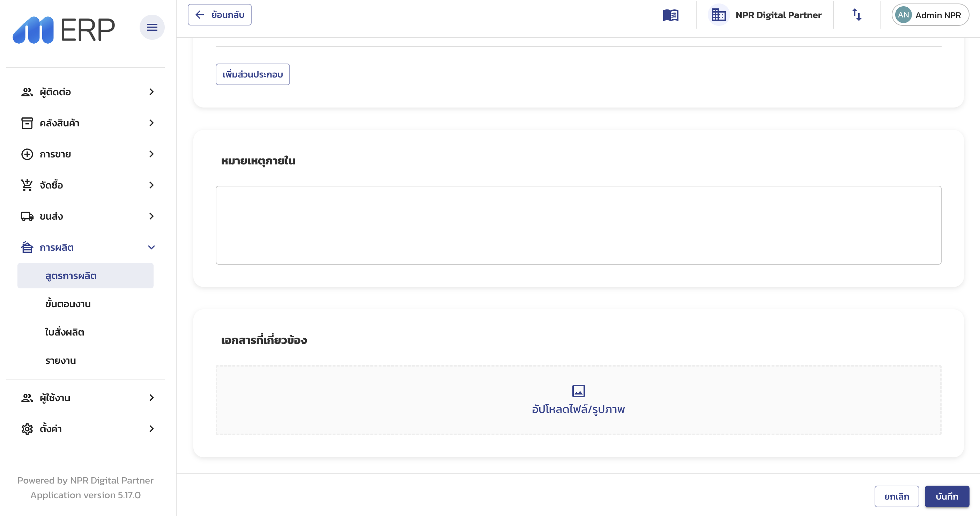The height and width of the screenshot is (516, 980).
Task: Open the รายงาน submenu item
Action: pos(60,360)
